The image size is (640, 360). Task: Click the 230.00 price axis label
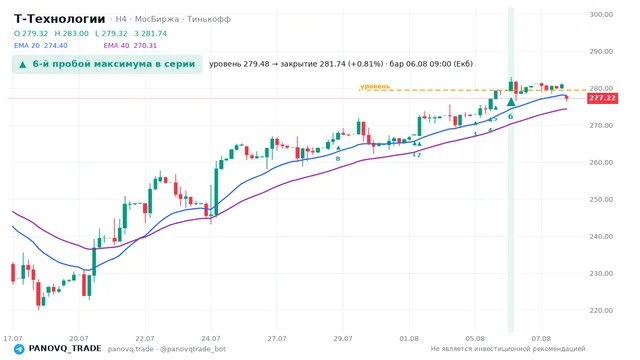tap(601, 273)
